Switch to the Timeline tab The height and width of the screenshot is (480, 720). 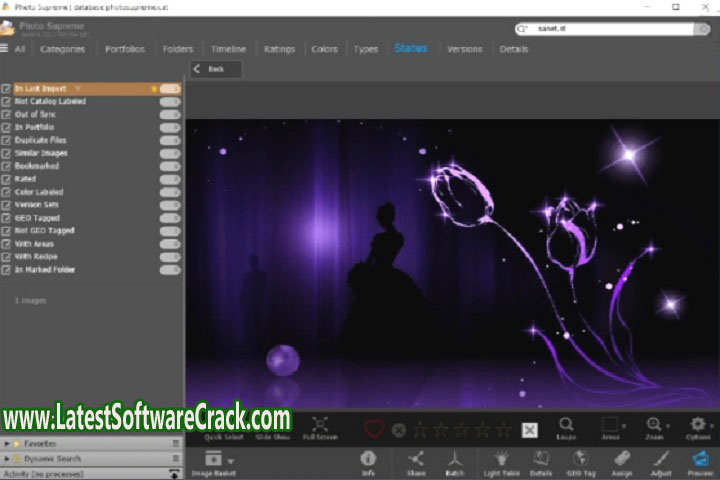pyautogui.click(x=228, y=49)
